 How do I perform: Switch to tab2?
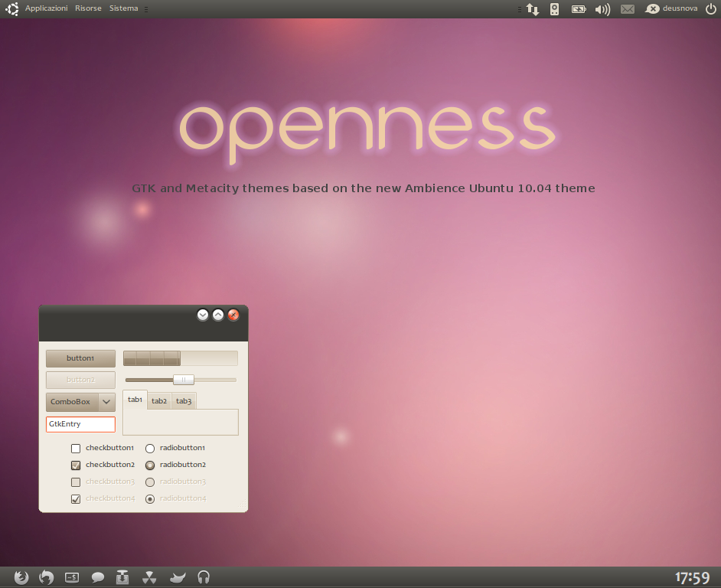click(159, 400)
